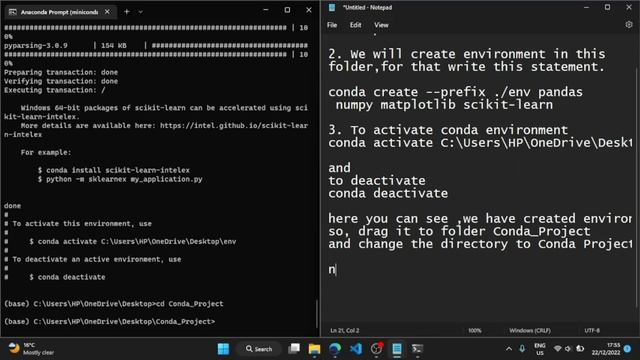Screen dimensions: 640x360
Task: Click the 'pyparsing-3.0.9' download line
Action: pos(156,46)
